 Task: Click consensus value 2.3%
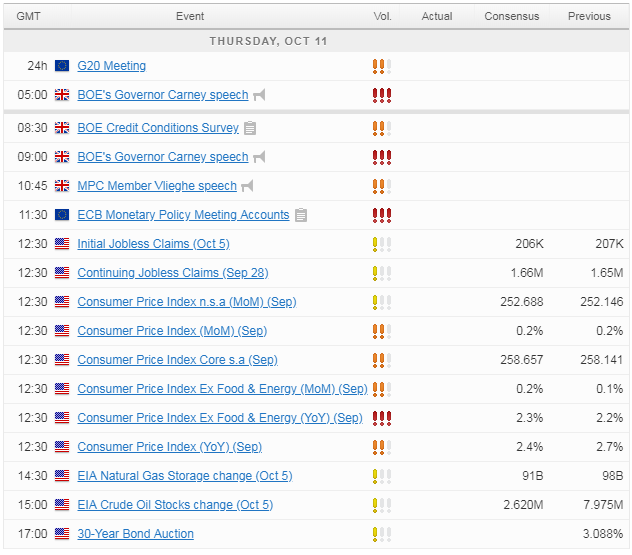coord(530,418)
